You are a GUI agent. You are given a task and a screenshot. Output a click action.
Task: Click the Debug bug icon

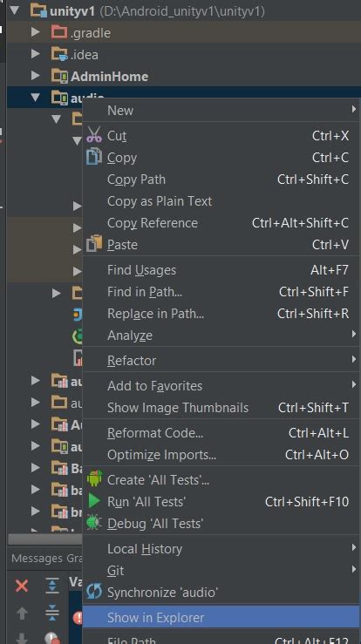coord(94,523)
